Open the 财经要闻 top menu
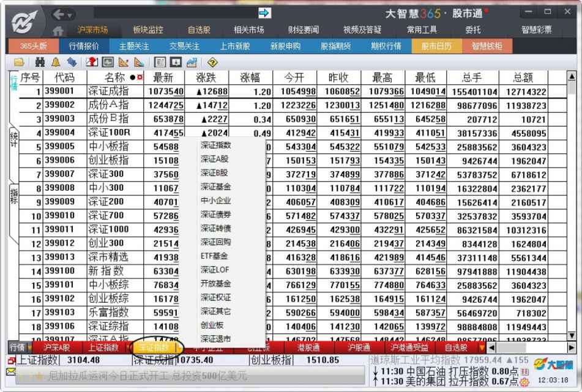Image resolution: width=582 pixels, height=392 pixels. [x=304, y=30]
